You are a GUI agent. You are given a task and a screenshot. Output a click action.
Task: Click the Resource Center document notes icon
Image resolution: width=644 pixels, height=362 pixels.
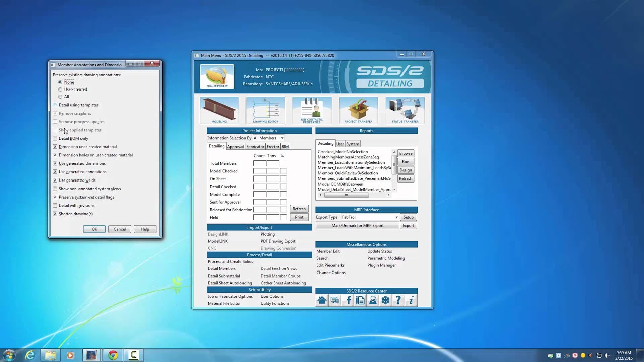360,300
